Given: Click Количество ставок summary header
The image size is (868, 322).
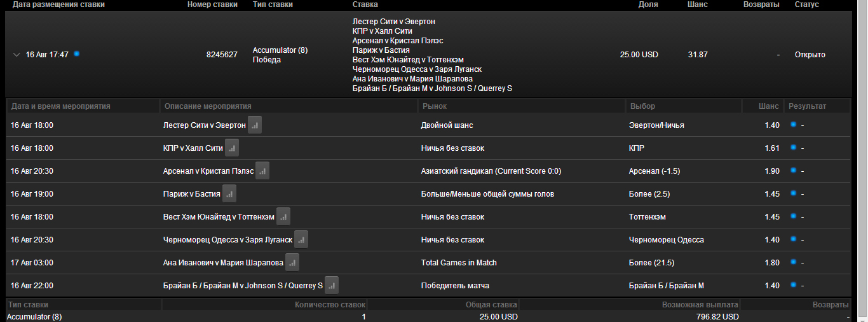Looking at the screenshot, I should (x=330, y=305).
